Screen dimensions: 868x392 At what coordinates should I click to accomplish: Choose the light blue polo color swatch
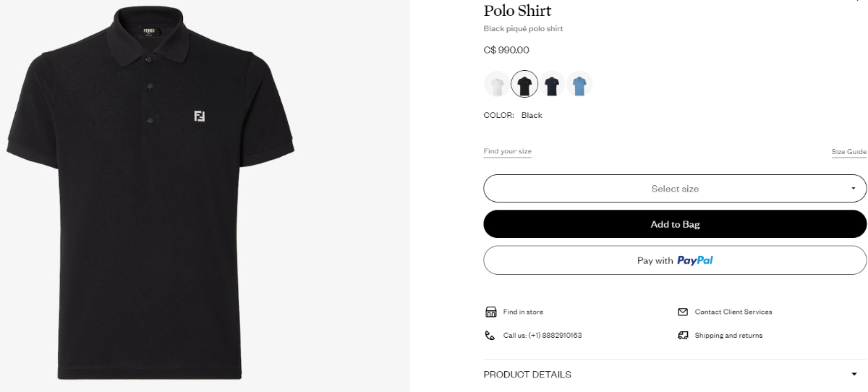(x=579, y=85)
